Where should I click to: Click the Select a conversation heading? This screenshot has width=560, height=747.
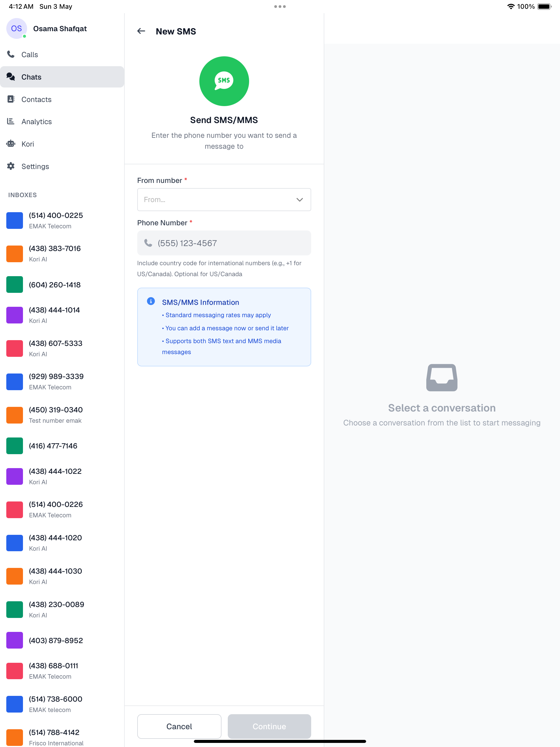442,408
